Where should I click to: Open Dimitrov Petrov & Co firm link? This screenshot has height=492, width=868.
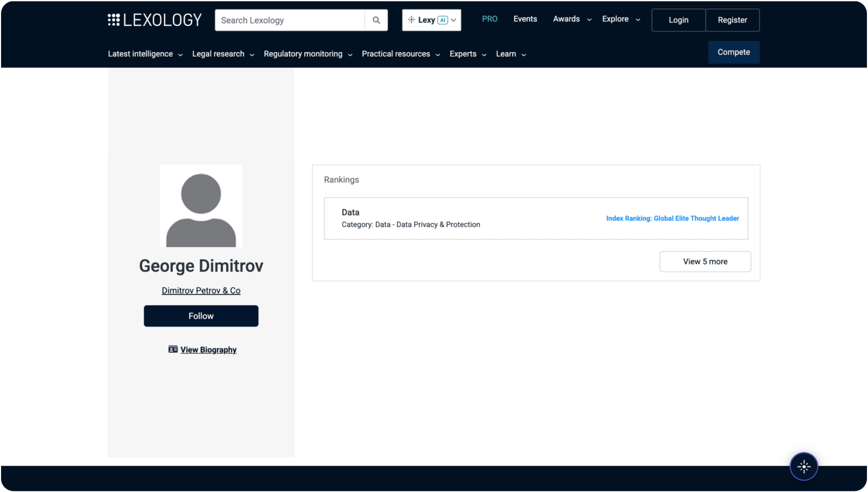click(201, 291)
